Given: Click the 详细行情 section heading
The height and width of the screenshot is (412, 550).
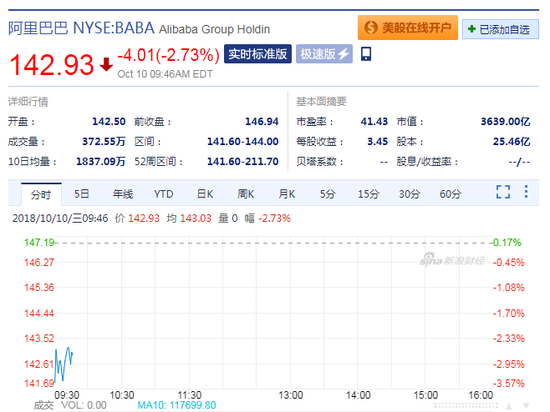Looking at the screenshot, I should click(x=28, y=102).
